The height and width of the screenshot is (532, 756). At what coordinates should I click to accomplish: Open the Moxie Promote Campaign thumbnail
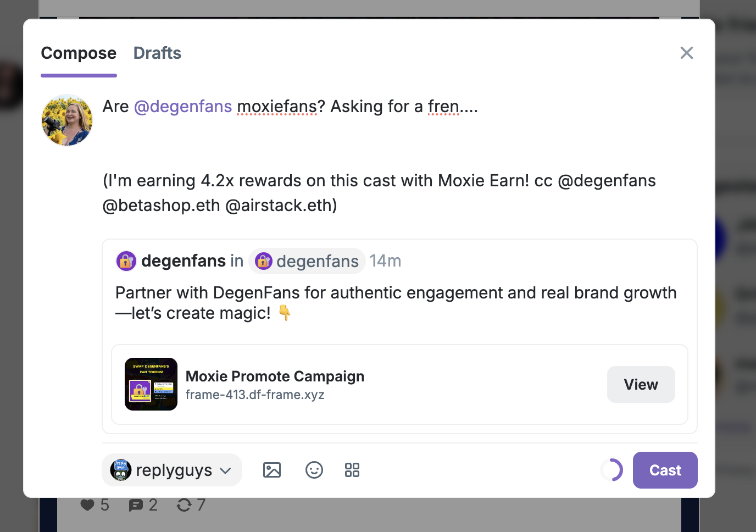(x=151, y=384)
